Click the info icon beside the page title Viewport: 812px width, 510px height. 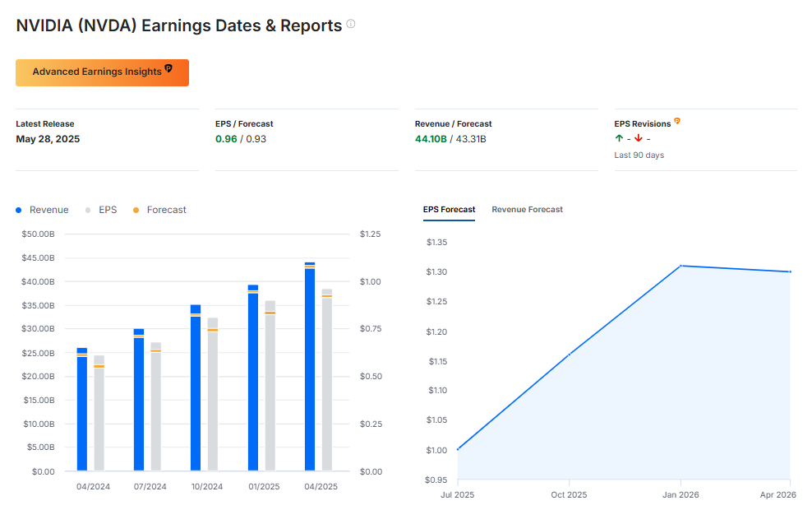tap(351, 23)
